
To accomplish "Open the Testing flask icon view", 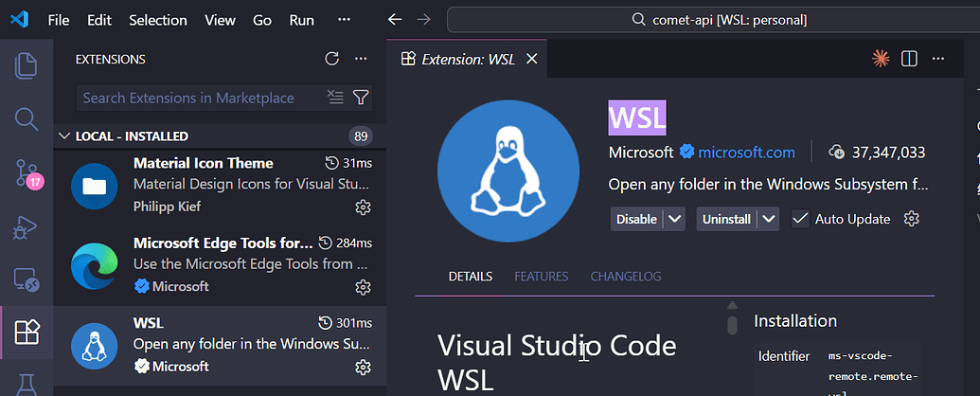I will point(27,383).
